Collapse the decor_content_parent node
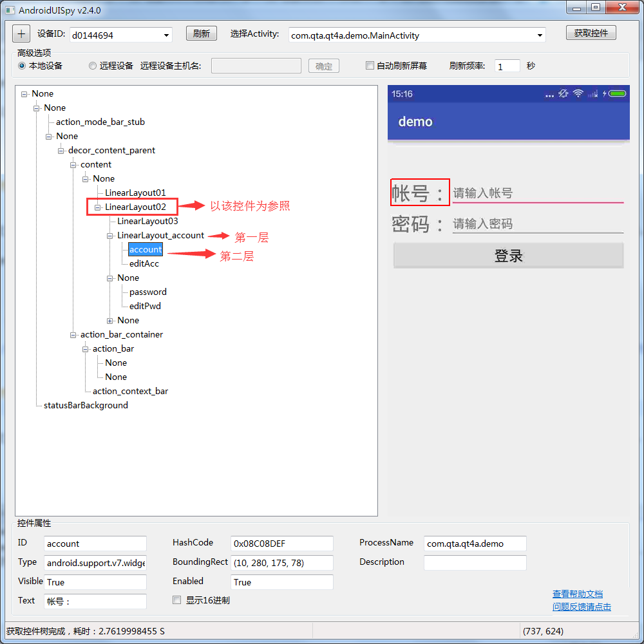 61,151
